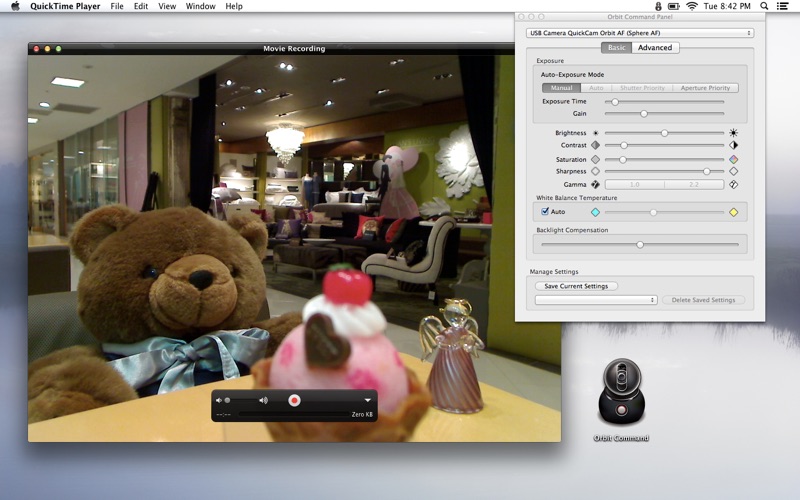
Task: Open the USB Camera QuickCam device dropdown
Action: coord(639,33)
